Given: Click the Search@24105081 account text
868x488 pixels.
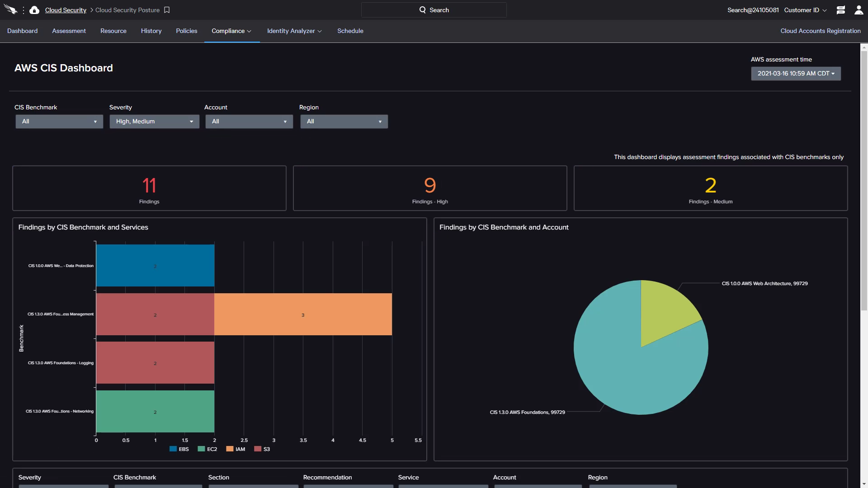Looking at the screenshot, I should (x=753, y=10).
